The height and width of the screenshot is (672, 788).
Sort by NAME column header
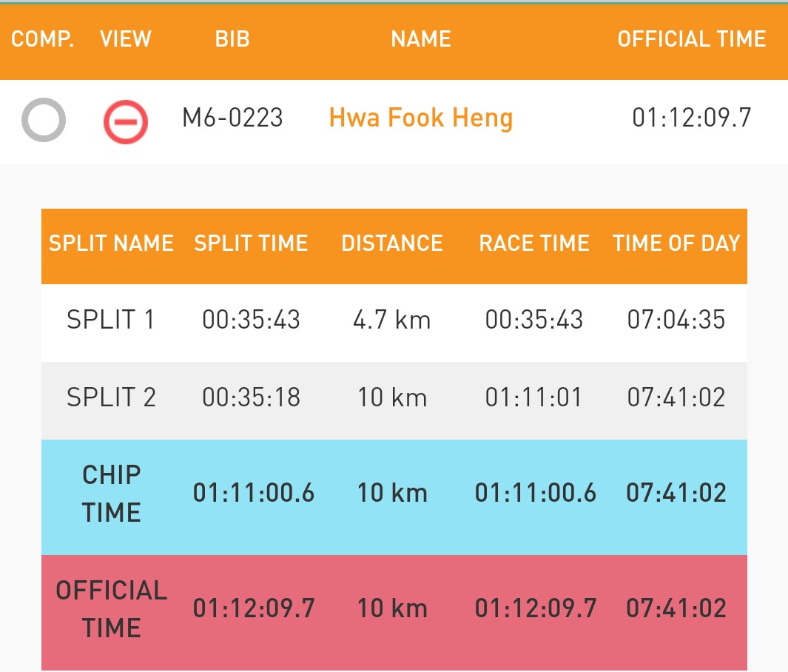[421, 39]
